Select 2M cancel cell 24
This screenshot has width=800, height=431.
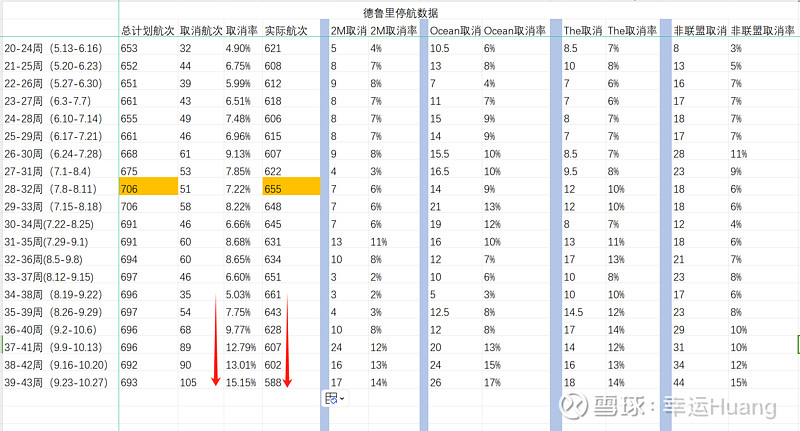point(336,347)
